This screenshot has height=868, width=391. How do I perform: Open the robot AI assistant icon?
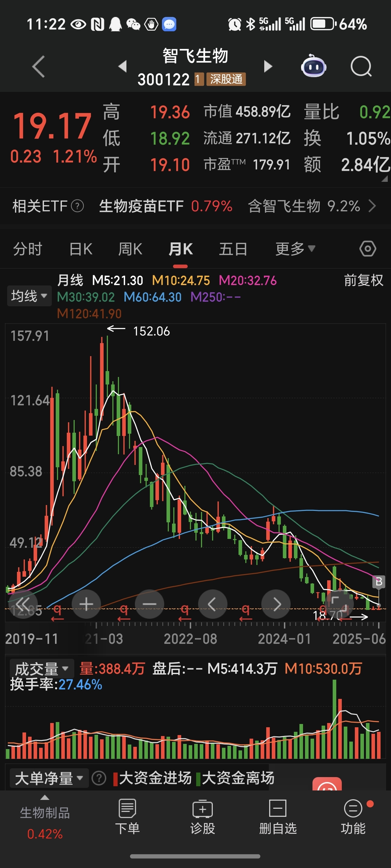(x=313, y=66)
